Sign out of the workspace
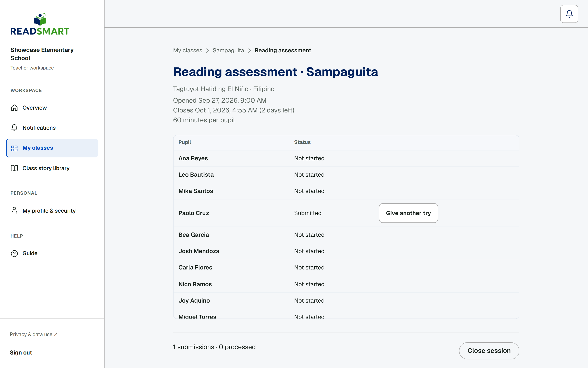Viewport: 588px width, 368px height. 21,352
